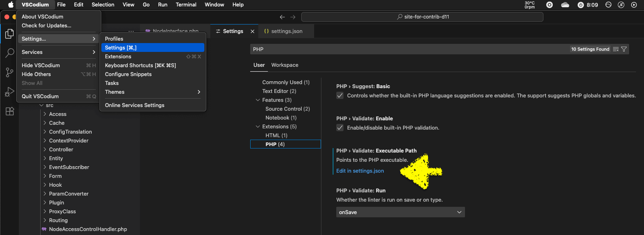Select Source Control (2) category
The width and height of the screenshot is (644, 235).
287,109
